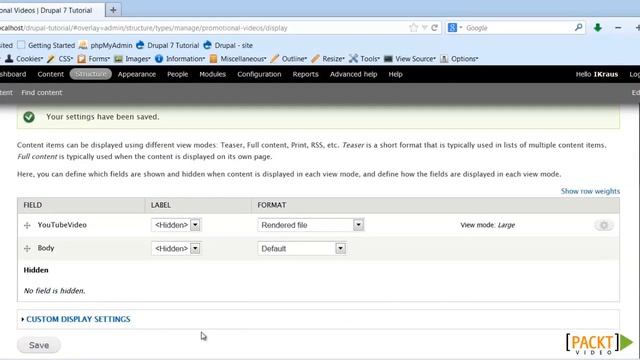This screenshot has height=360, width=640.
Task: Open the Getting Started bookmark
Action: tap(46, 45)
